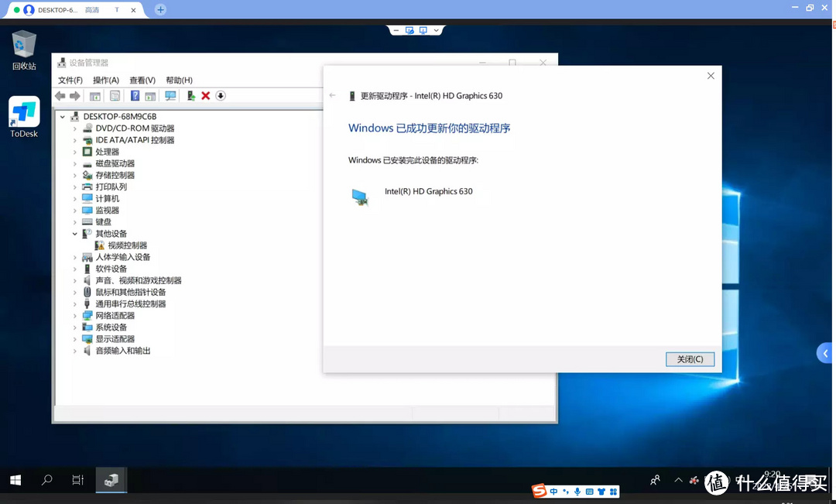
Task: Open the 文件(F) menu
Action: (70, 80)
